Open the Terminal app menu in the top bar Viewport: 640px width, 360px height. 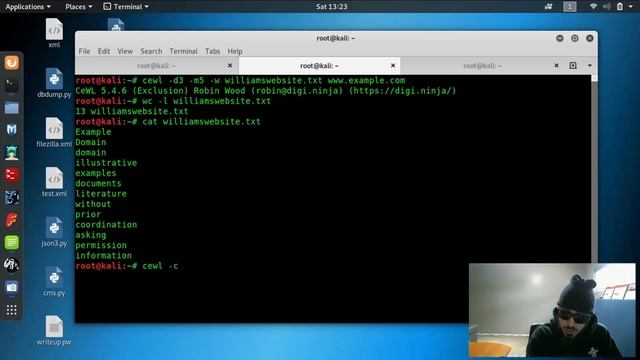tap(126, 7)
